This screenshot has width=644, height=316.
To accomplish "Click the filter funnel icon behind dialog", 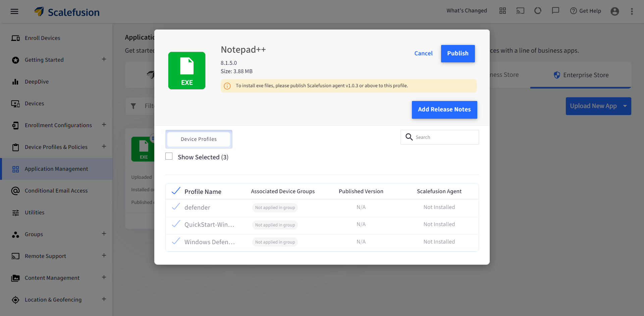I will click(x=133, y=106).
